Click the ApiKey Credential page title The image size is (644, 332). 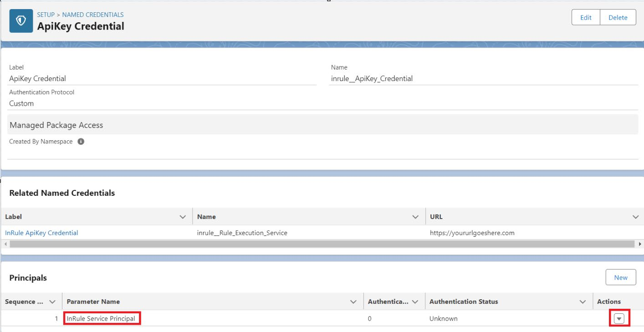coord(81,26)
